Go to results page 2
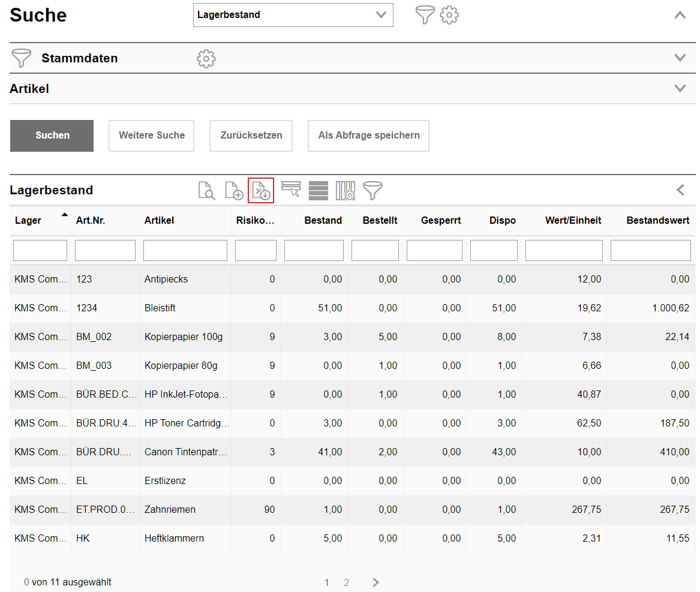The image size is (700, 592). click(347, 582)
